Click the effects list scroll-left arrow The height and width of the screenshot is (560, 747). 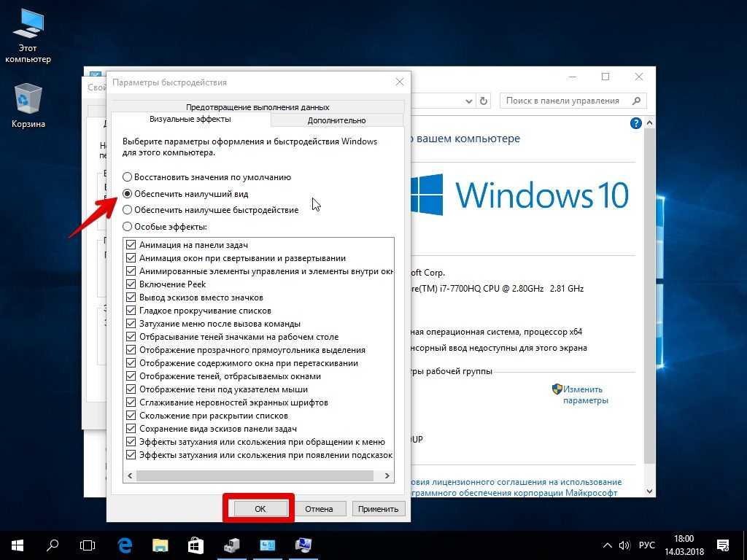pos(130,475)
